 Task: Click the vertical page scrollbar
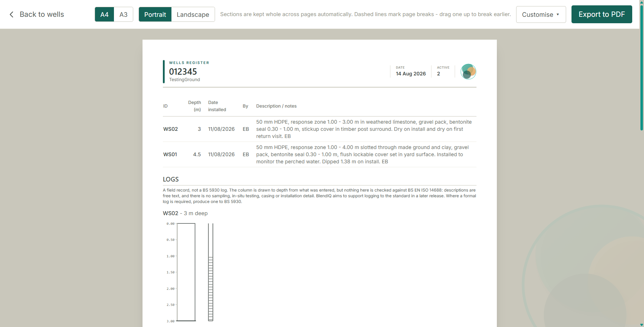[641, 68]
